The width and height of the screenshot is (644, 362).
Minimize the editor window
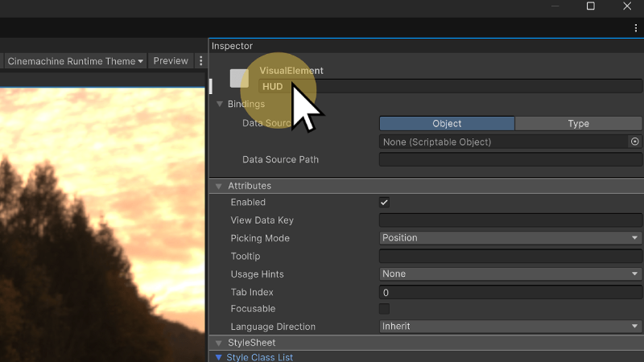click(x=553, y=6)
